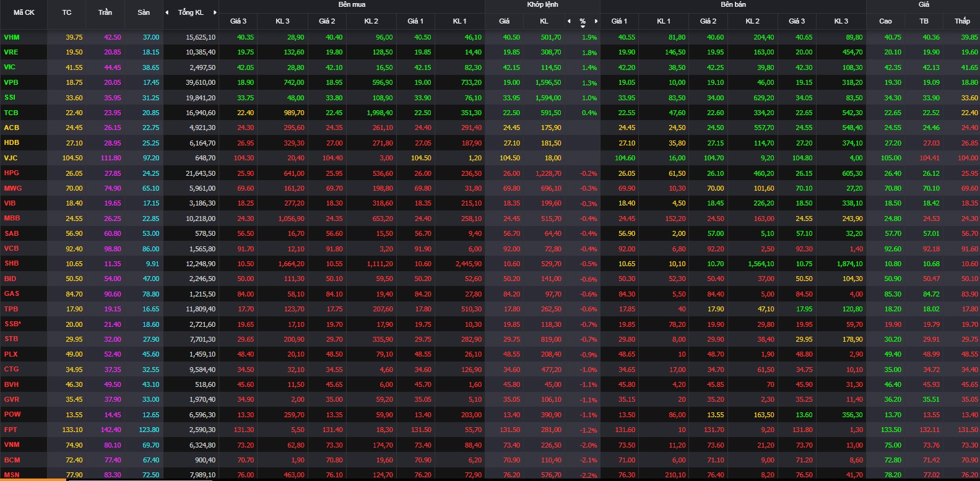Click FPT reference price '133.10'
This screenshot has height=481, width=980.
72,430
